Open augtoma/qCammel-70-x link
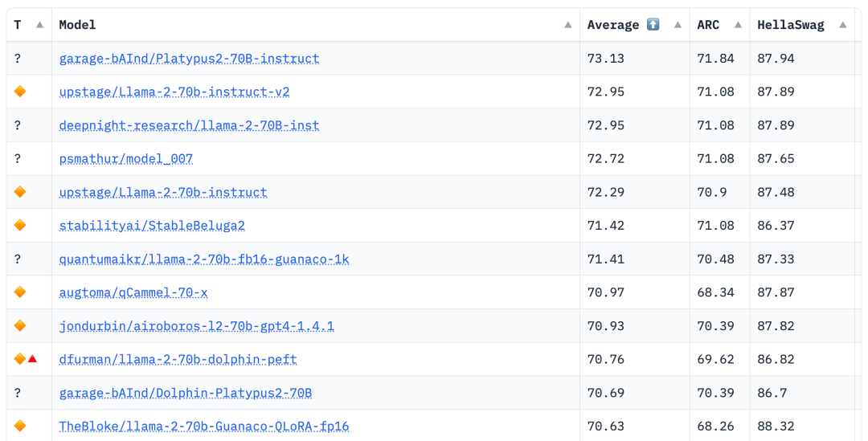The width and height of the screenshot is (868, 441). point(133,292)
